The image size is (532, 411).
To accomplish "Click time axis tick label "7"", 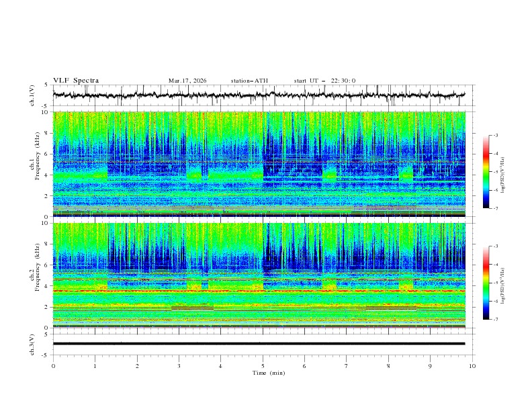I will 347,366.
